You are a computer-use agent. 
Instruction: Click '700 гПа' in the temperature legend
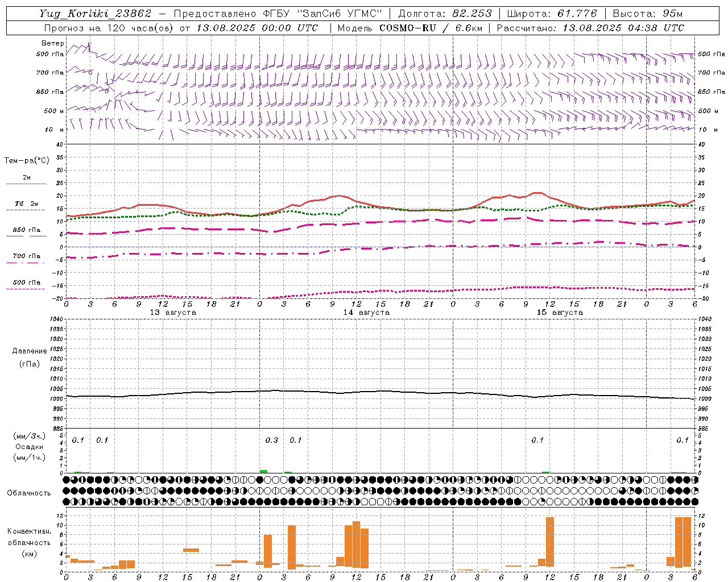click(x=27, y=256)
